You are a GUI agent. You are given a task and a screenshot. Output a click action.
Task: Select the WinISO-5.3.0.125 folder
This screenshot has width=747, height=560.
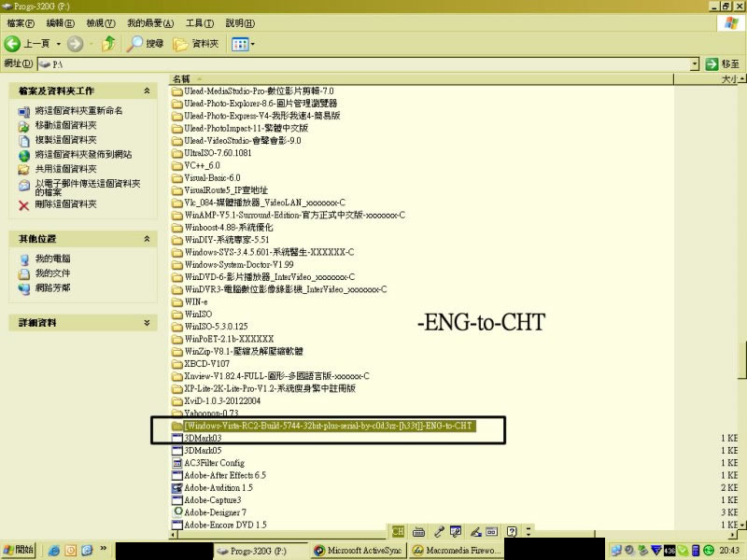pos(217,327)
